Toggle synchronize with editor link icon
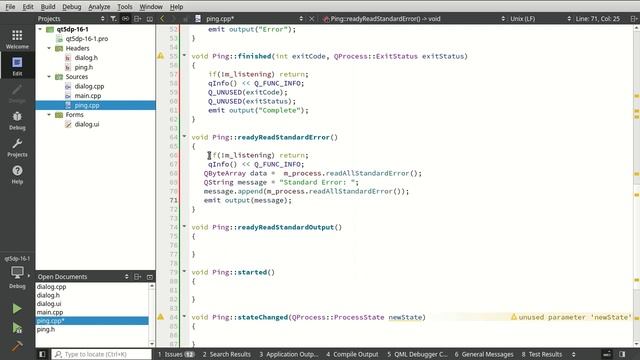This screenshot has height=360, width=640. [125, 18]
